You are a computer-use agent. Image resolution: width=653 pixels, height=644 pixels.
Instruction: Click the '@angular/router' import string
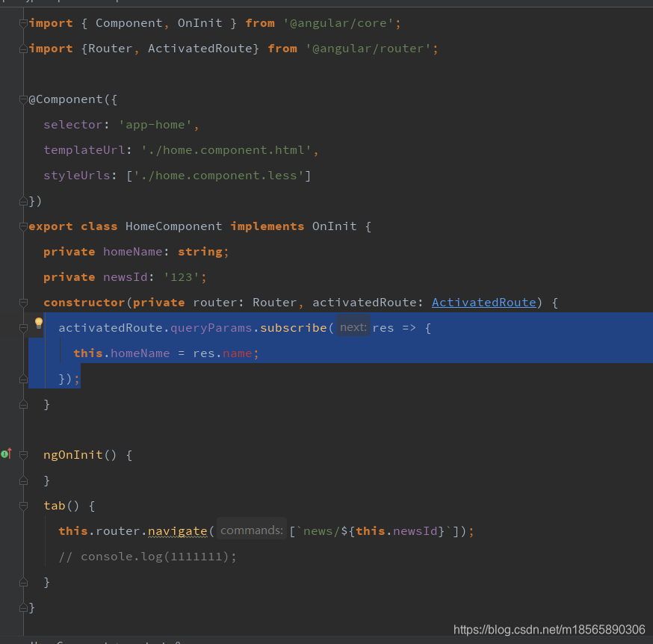point(368,49)
